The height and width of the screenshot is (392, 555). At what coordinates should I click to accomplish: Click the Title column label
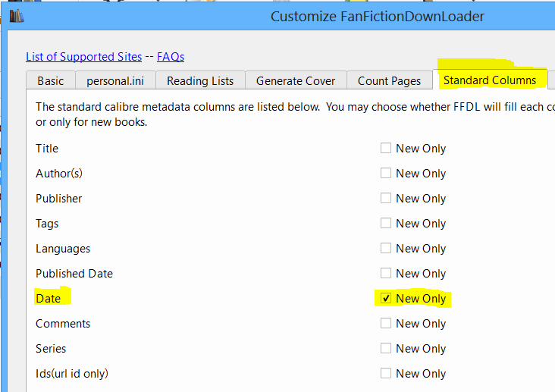47,149
